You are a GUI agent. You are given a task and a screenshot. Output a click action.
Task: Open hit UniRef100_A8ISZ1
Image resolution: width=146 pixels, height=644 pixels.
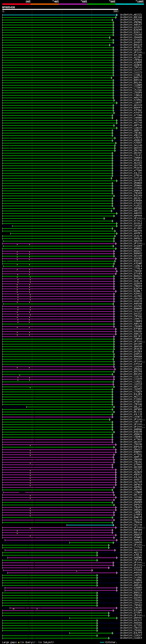[131, 15]
